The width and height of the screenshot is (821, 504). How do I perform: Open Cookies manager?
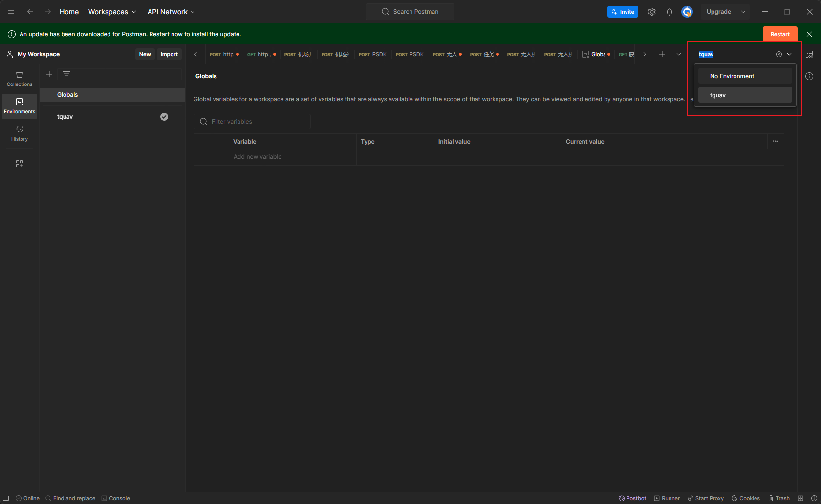pos(746,498)
